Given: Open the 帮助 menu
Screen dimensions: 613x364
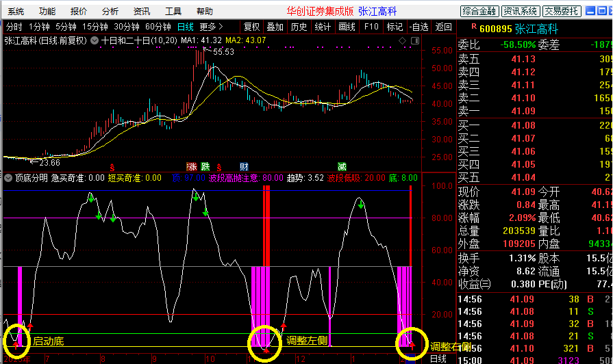Looking at the screenshot, I should [x=205, y=12].
